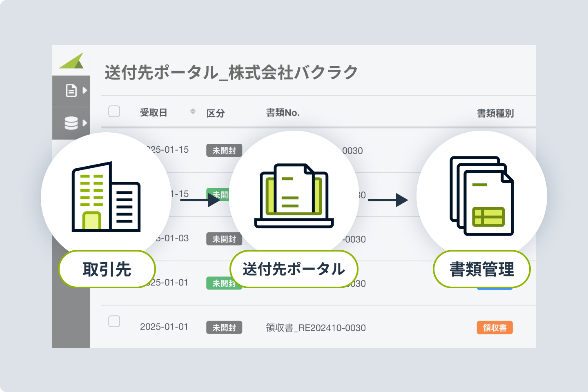Expand arrow next to sidebar document icon
This screenshot has height=392, width=588.
[x=85, y=90]
